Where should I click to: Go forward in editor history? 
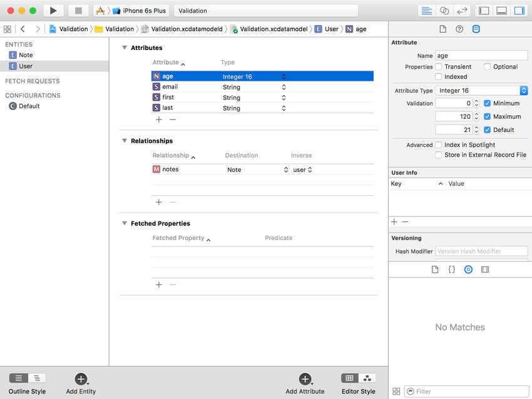38,29
